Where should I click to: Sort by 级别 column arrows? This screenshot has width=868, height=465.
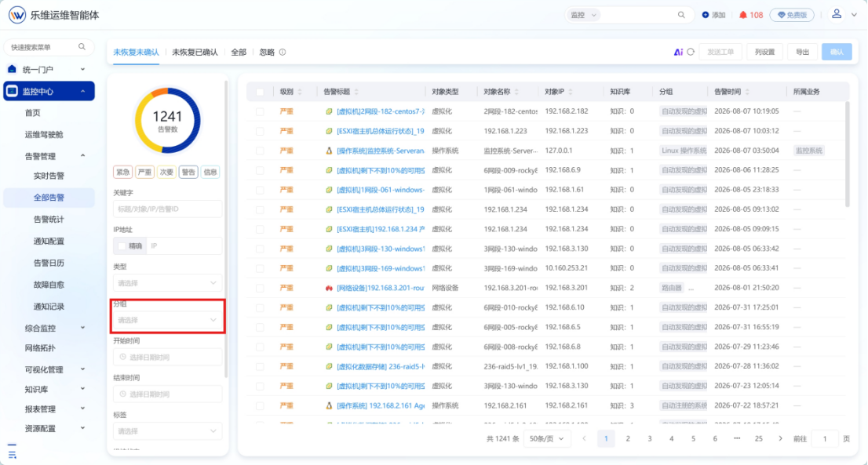300,92
